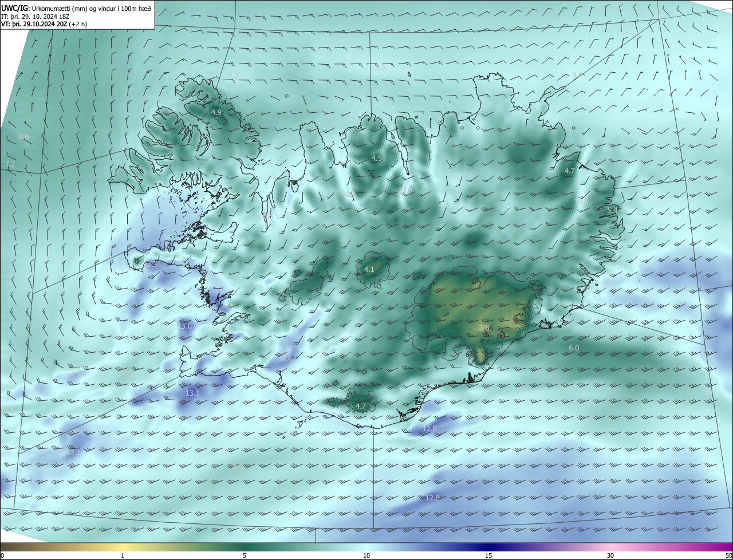Click the 7.2 value label on the map
The height and width of the screenshot is (560, 733).
[10, 164]
